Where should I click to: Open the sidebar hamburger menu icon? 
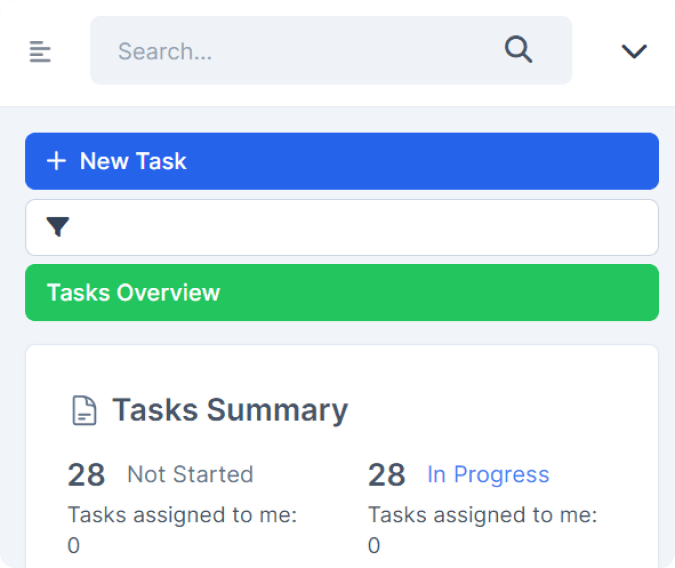[x=40, y=51]
